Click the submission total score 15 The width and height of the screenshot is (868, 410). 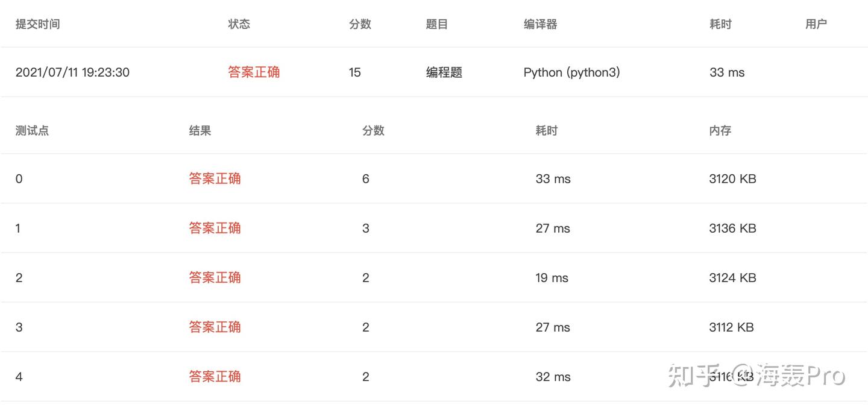pyautogui.click(x=354, y=72)
